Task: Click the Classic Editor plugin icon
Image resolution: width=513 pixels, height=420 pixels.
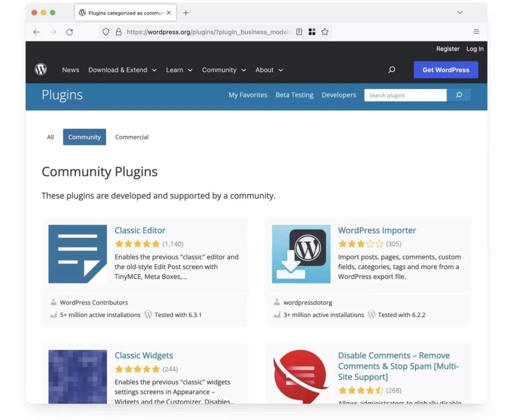Action: pos(78,254)
